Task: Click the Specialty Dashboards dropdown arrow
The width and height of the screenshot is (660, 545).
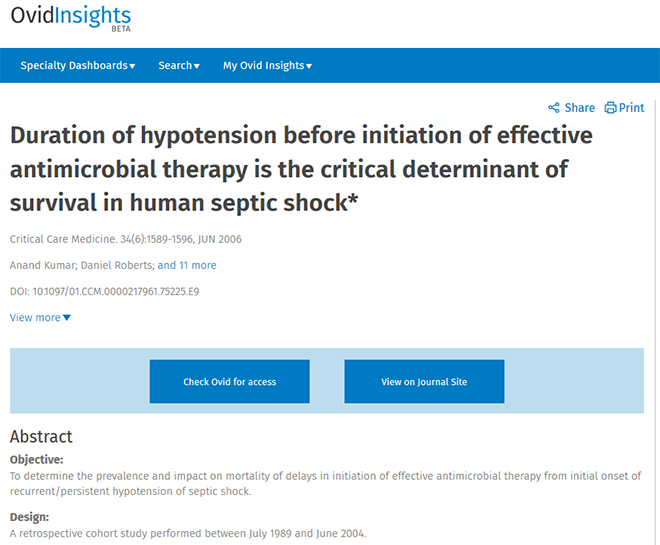Action: click(x=132, y=66)
